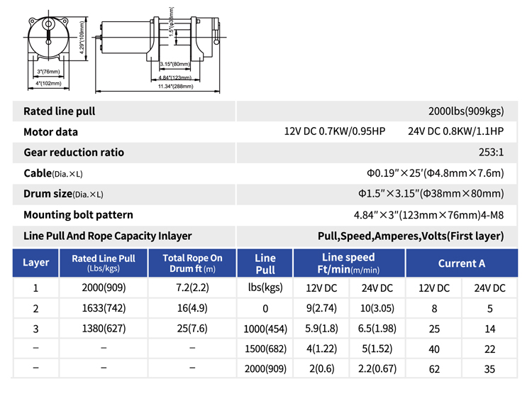Image resolution: width=532 pixels, height=399 pixels.
Task: Select the '24V DC 0.8KW/1.1HP' motor data
Action: coord(455,132)
